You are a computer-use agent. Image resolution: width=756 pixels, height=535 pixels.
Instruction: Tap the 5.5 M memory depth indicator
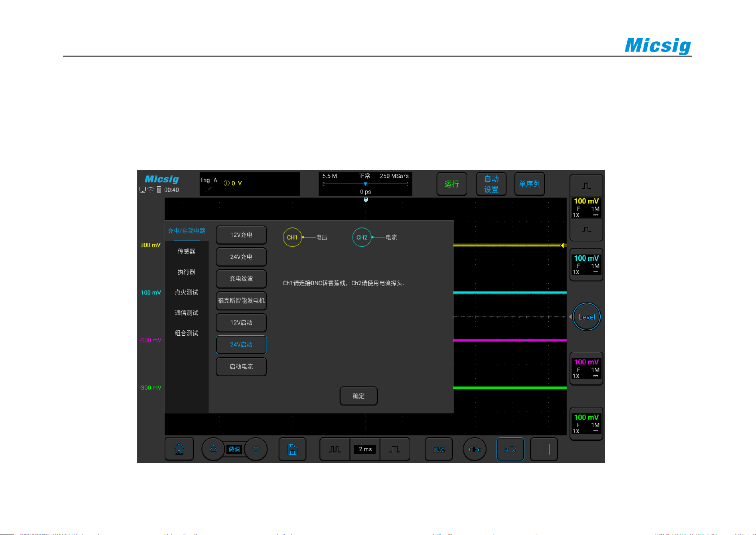tap(330, 176)
